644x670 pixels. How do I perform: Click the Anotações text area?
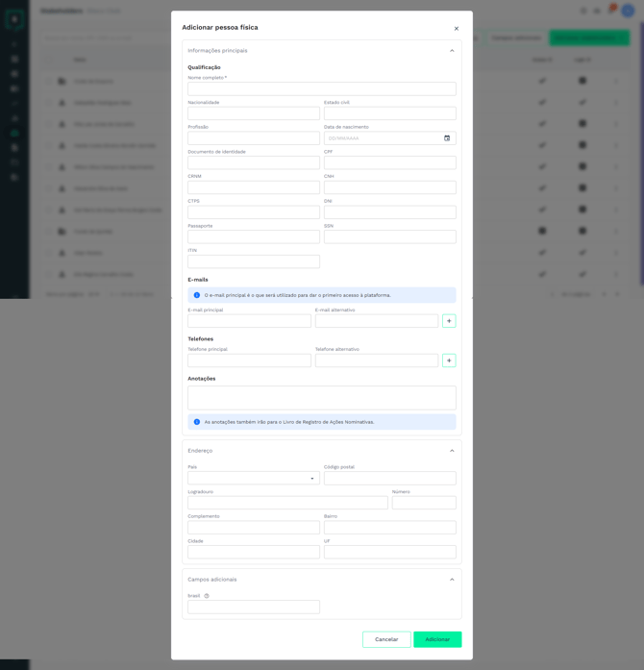[321, 398]
